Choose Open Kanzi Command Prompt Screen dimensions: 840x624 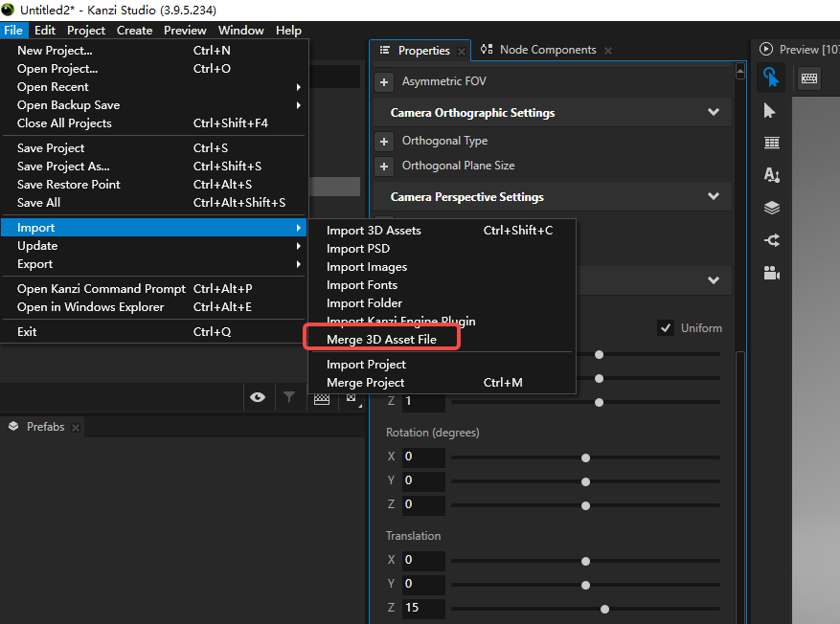pyautogui.click(x=154, y=288)
